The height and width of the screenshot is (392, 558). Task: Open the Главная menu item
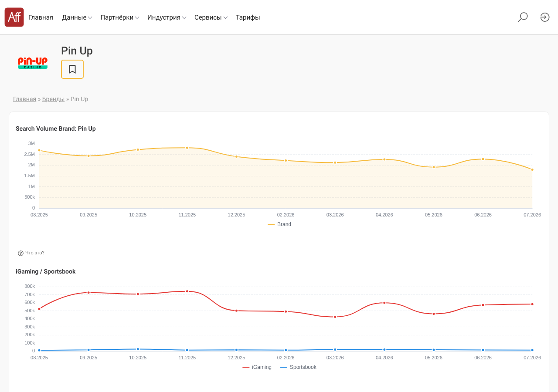(x=41, y=17)
